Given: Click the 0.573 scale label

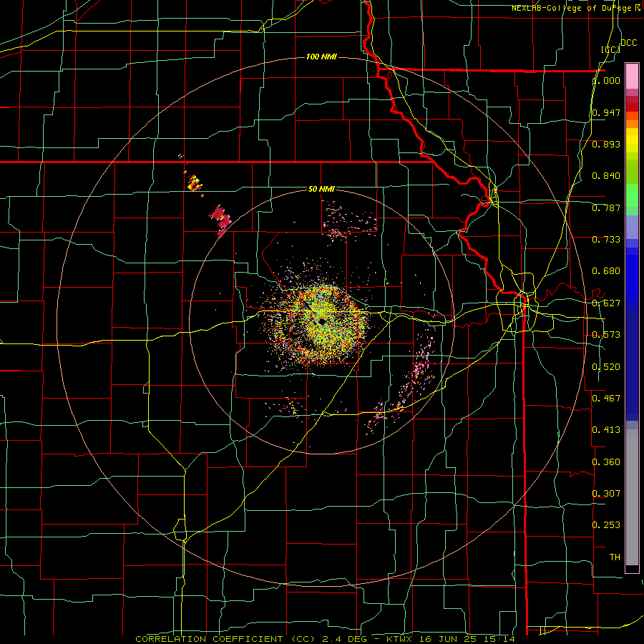Looking at the screenshot, I should [606, 335].
